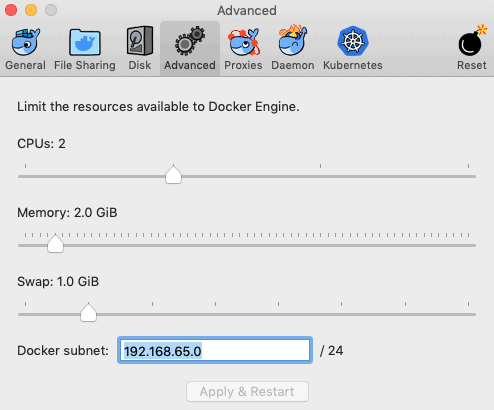494x410 pixels.
Task: Switch to the Kubernetes tab label
Action: coord(353,65)
